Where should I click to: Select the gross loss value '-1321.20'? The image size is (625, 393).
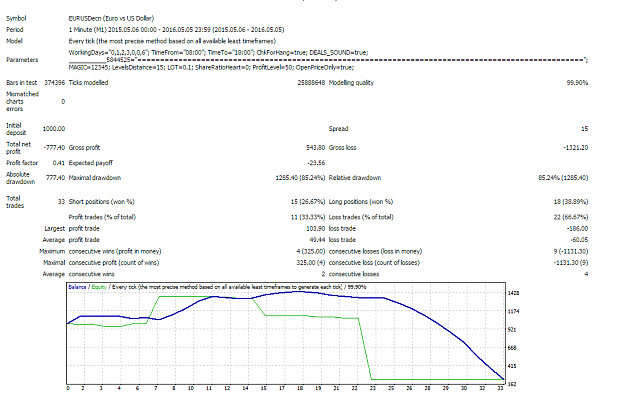tap(576, 147)
